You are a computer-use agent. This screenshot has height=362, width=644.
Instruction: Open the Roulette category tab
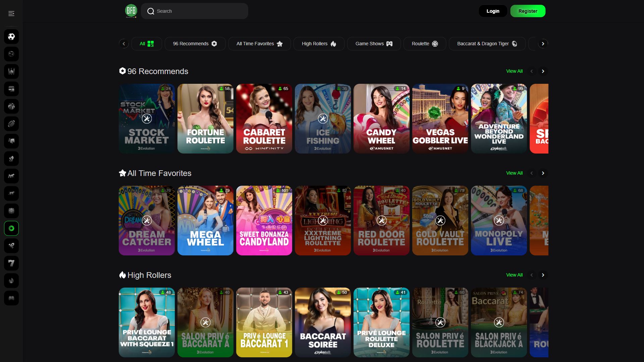pos(425,44)
